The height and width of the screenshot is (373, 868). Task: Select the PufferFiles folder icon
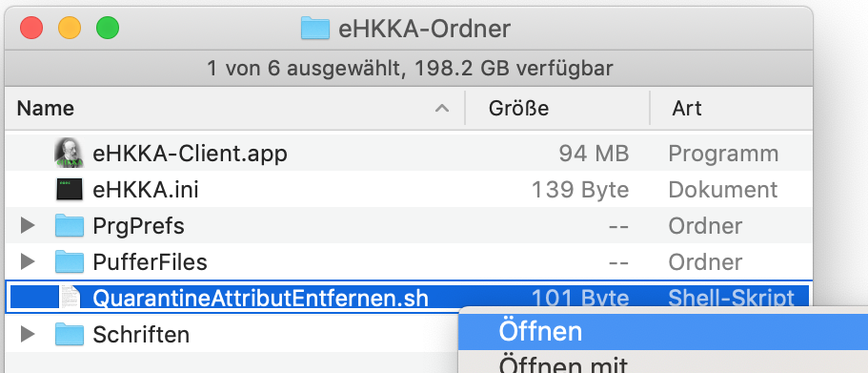pyautogui.click(x=70, y=262)
